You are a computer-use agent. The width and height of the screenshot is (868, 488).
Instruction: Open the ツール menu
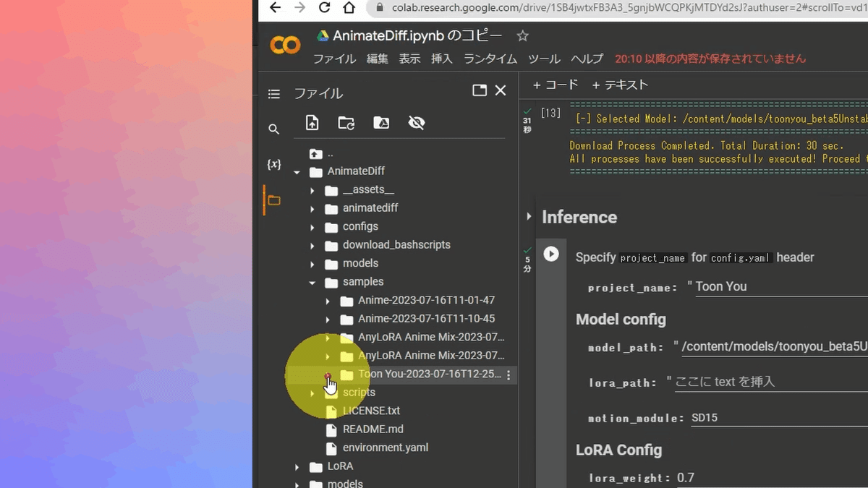point(544,59)
